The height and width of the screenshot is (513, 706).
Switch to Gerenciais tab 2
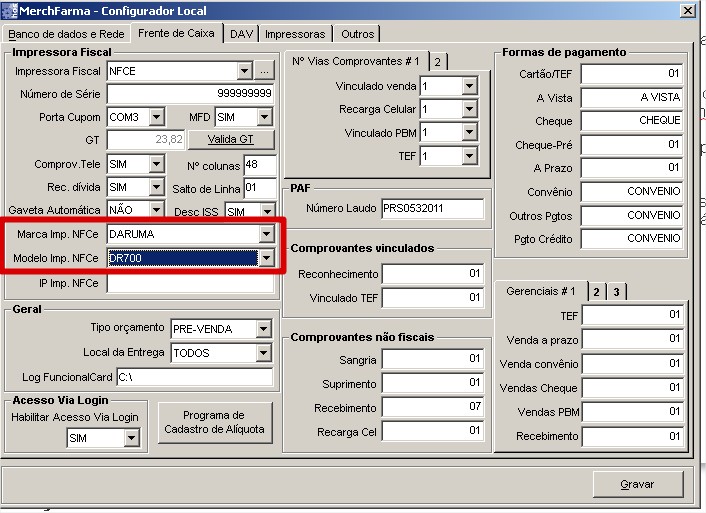(x=596, y=291)
